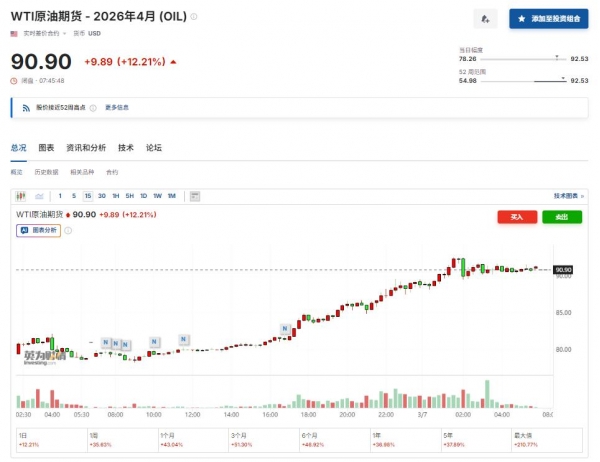Viewport: 600px width, 462px height.
Task: Click the red 买入 buy button
Action: point(517,216)
